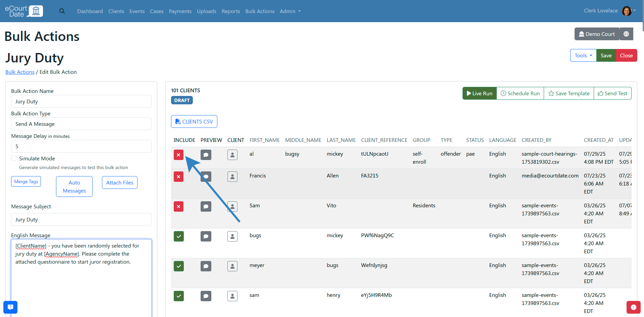Click the DRAFT status badge
This screenshot has height=317, width=644.
tap(182, 100)
